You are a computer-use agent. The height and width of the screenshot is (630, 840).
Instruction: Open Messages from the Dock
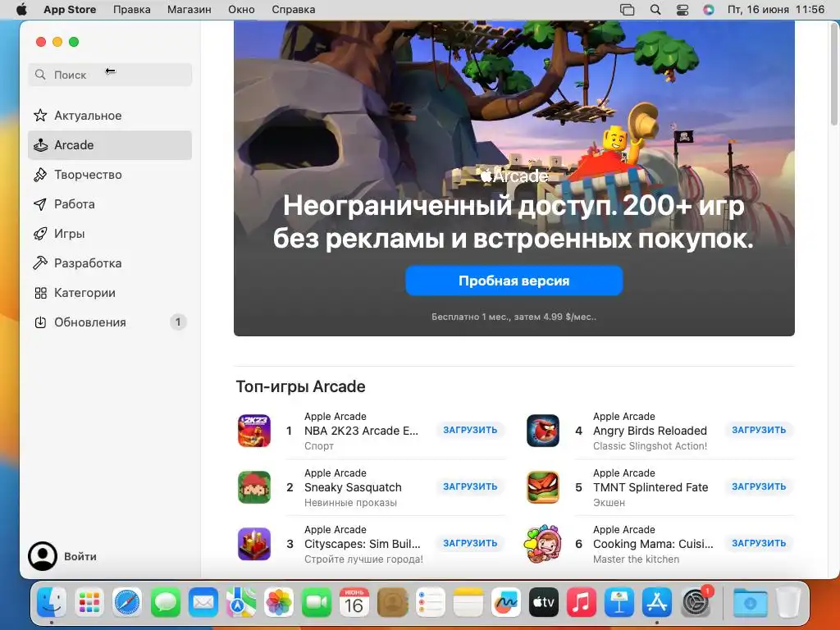(166, 602)
